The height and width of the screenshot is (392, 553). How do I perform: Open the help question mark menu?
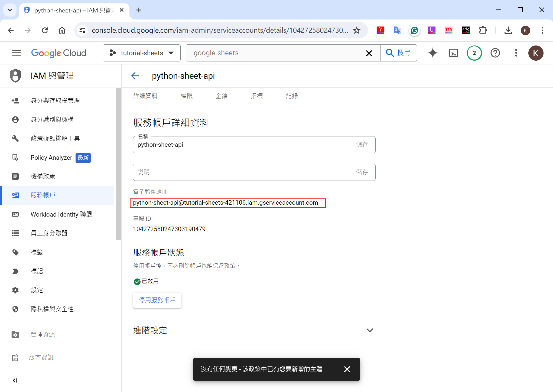coord(495,53)
